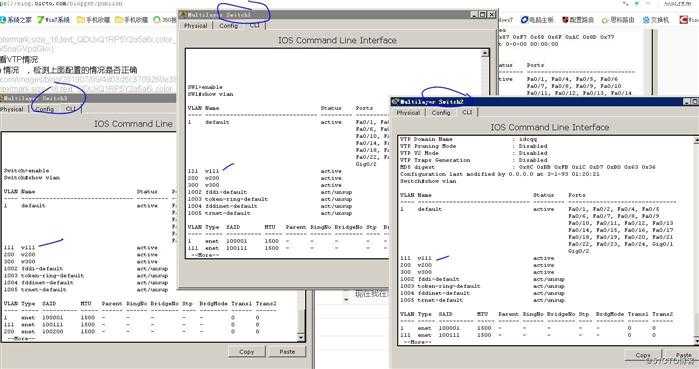
Task: Select CLI tab in the middle SW1 window
Action: 255,25
